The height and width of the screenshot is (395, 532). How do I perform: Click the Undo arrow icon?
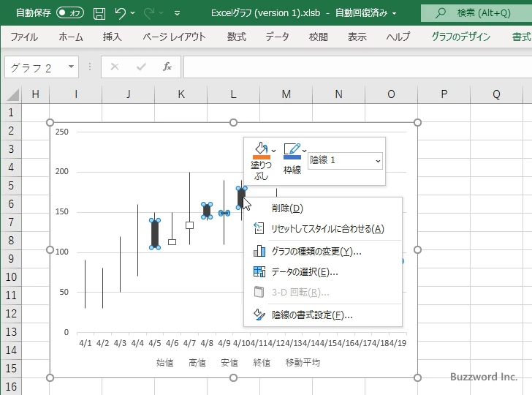[120, 13]
